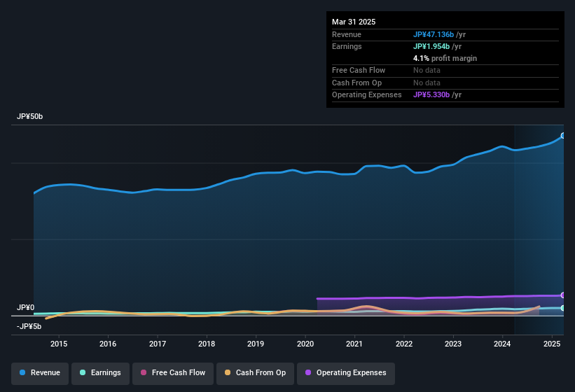
Task: Click the 2017 x-axis label
Action: pos(158,344)
